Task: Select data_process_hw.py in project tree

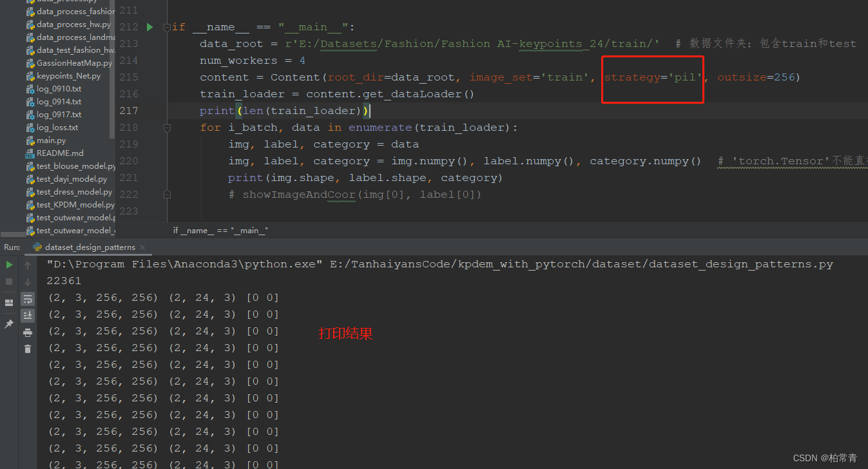Action: (x=73, y=24)
